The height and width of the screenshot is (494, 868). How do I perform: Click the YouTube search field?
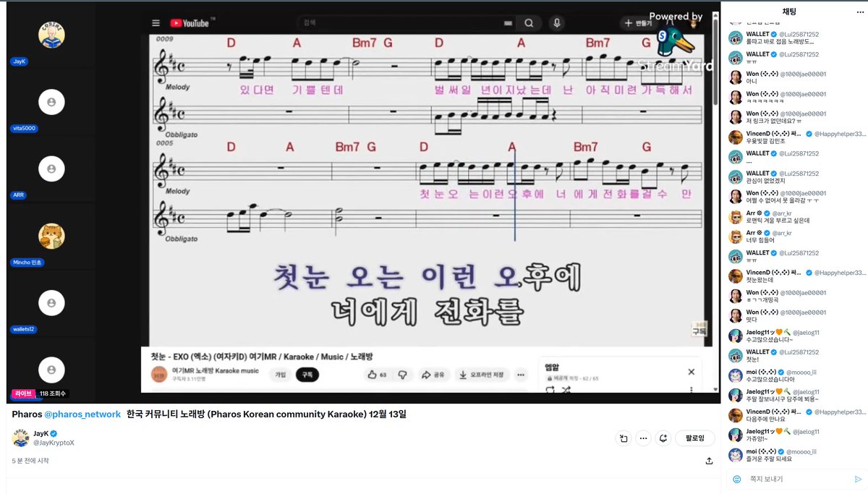point(405,23)
